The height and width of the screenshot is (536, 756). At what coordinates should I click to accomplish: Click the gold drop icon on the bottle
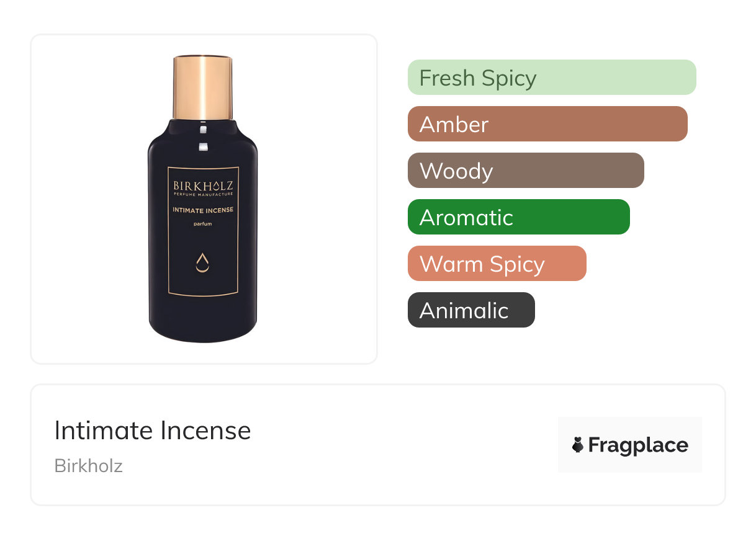pos(202,264)
